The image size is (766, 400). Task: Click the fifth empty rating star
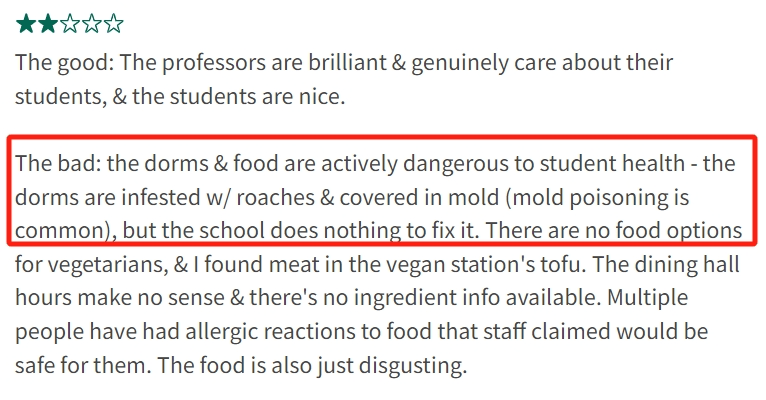tap(114, 22)
